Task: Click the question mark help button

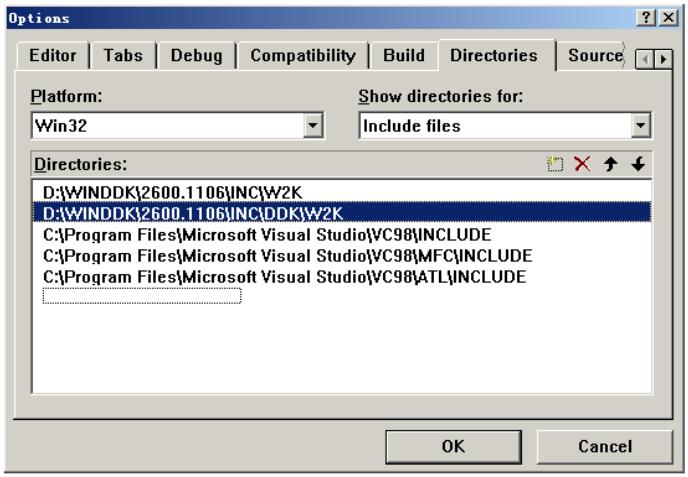Action: pyautogui.click(x=646, y=18)
